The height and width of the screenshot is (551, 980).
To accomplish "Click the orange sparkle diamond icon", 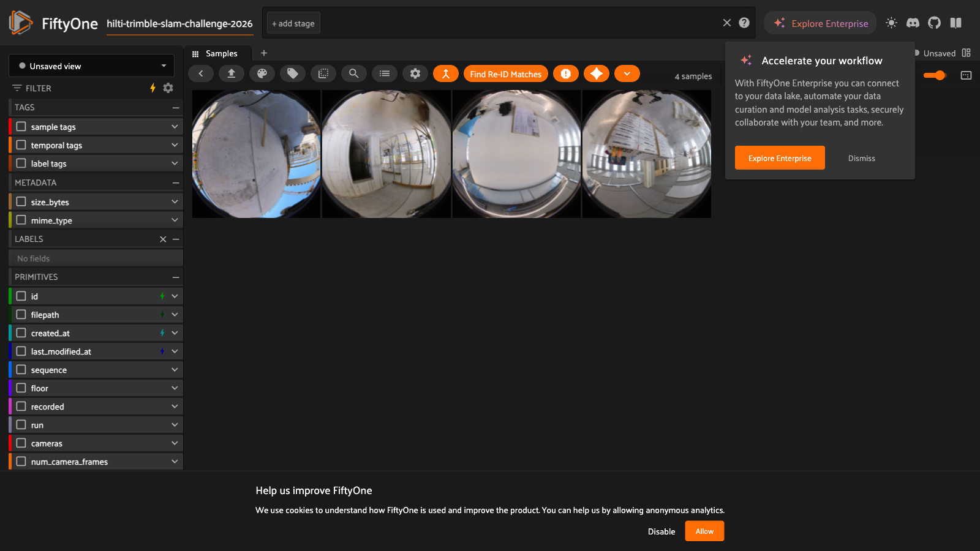I will point(597,73).
